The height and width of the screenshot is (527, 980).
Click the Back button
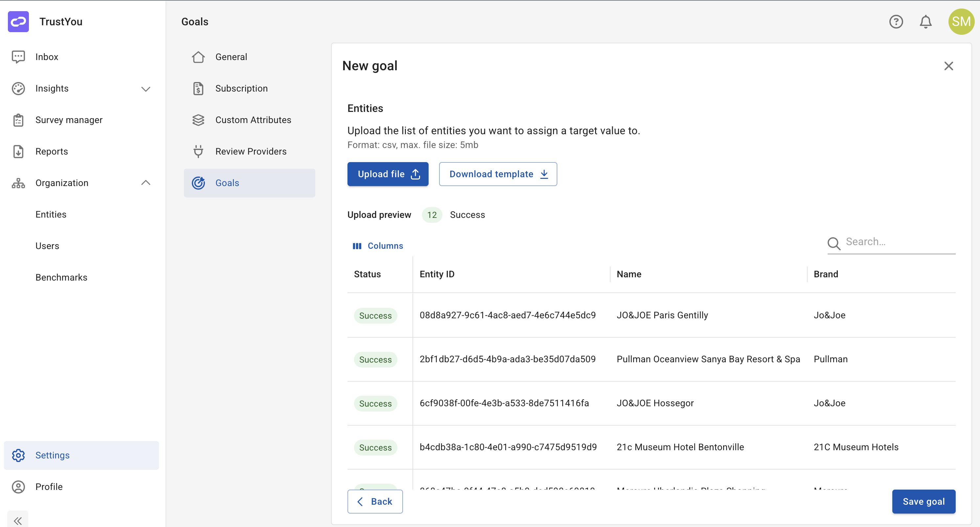tap(375, 501)
